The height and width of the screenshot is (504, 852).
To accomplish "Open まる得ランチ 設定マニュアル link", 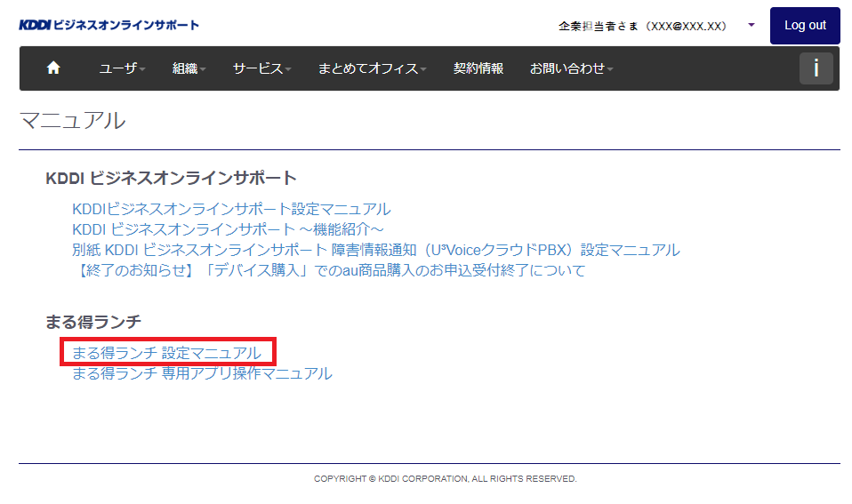I will point(166,353).
